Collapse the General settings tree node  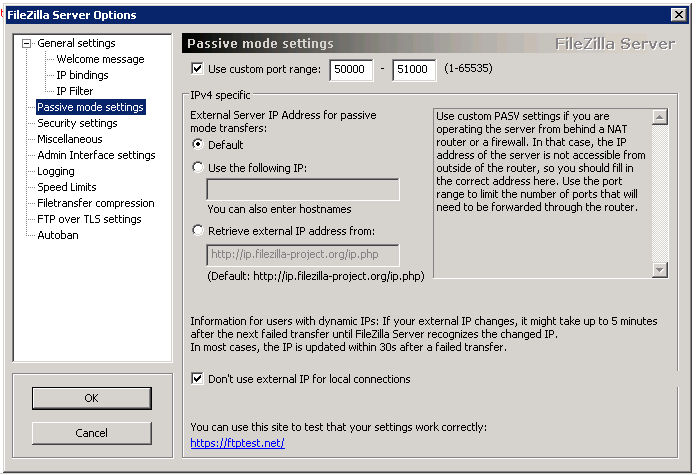coord(27,44)
